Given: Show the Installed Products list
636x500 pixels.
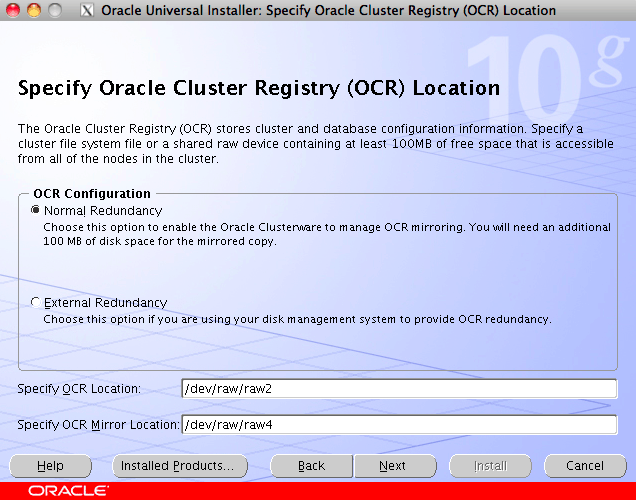Looking at the screenshot, I should coord(177,466).
